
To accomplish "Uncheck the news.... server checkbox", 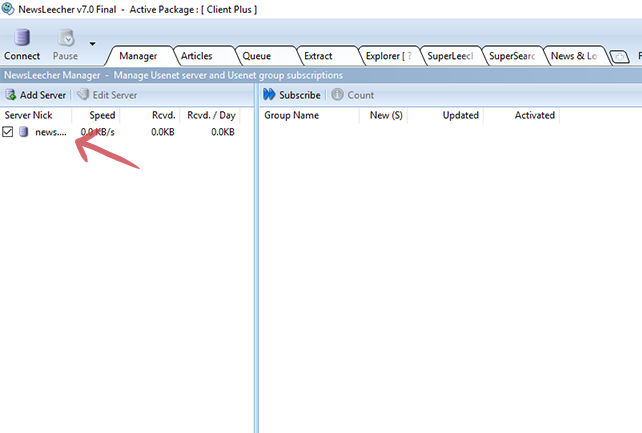I will [x=7, y=132].
